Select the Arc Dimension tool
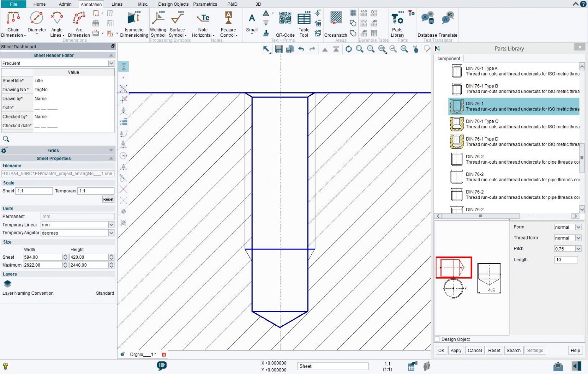The height and width of the screenshot is (374, 588). coord(78,23)
